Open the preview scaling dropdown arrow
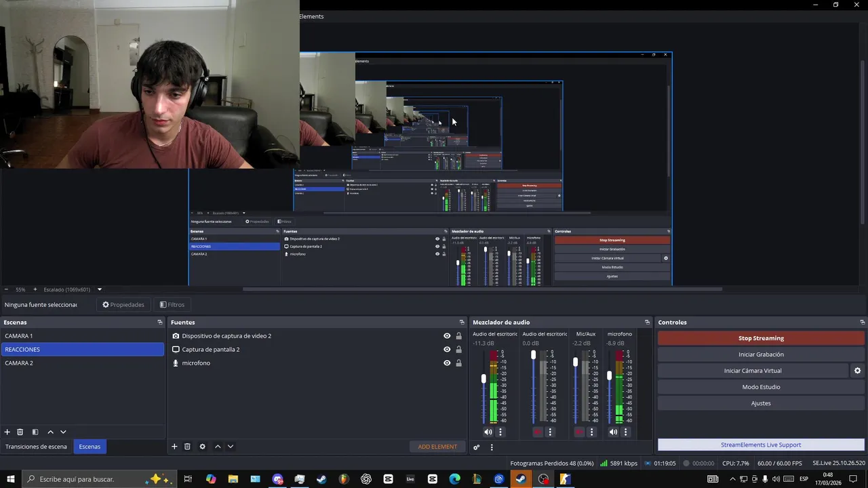The image size is (868, 488). (99, 289)
